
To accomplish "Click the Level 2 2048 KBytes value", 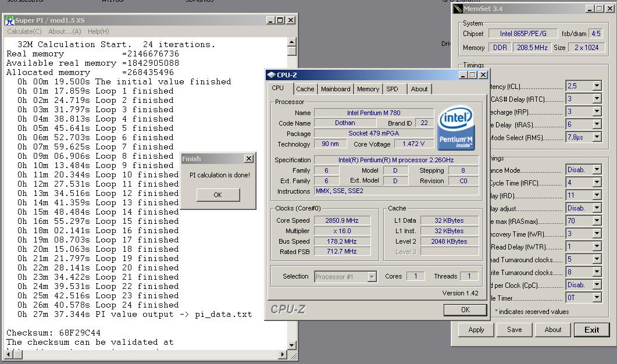I will 450,242.
